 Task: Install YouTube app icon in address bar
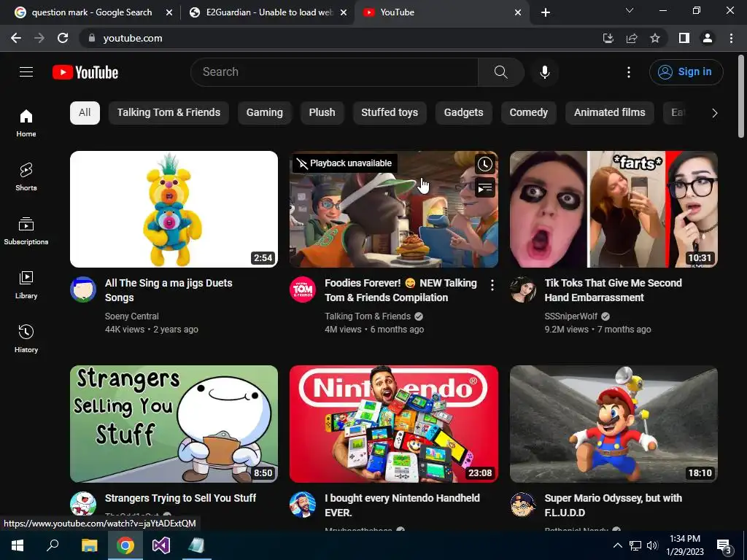click(x=608, y=38)
